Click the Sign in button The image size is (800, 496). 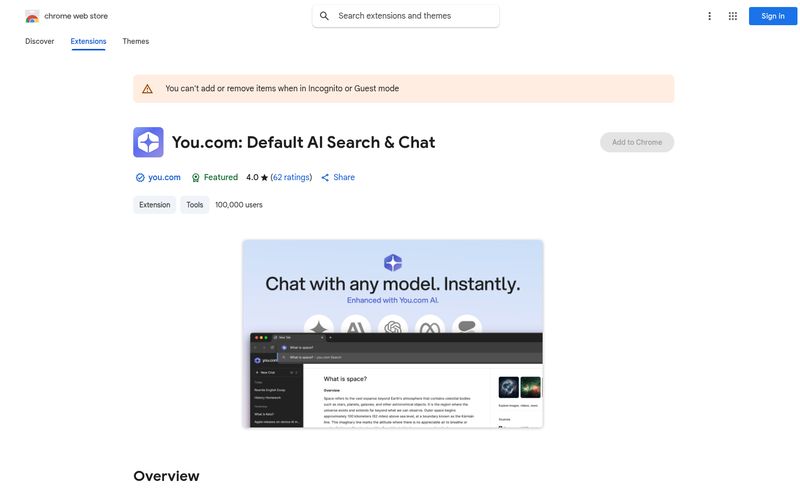(772, 16)
